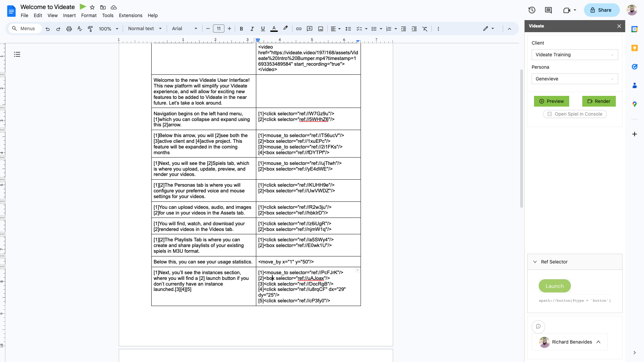This screenshot has width=644, height=362.
Task: Move document using folder icon
Action: click(103, 7)
